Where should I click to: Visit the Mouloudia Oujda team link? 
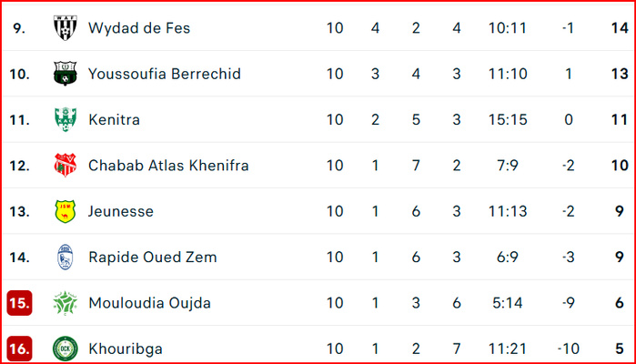(149, 303)
